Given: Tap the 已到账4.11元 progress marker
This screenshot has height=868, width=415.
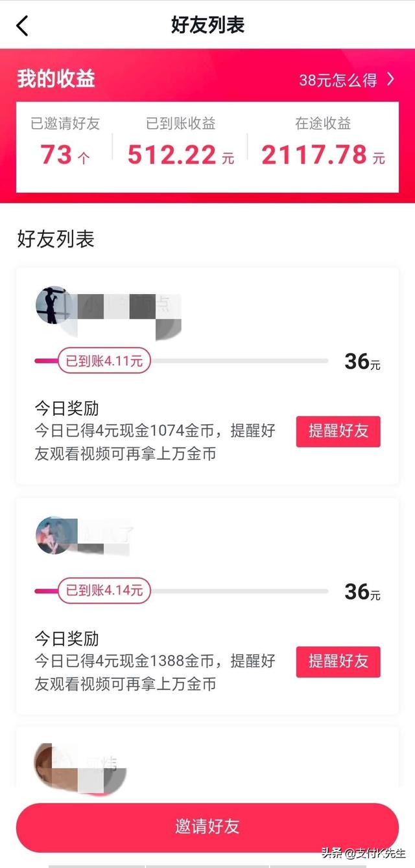Looking at the screenshot, I should [x=104, y=361].
